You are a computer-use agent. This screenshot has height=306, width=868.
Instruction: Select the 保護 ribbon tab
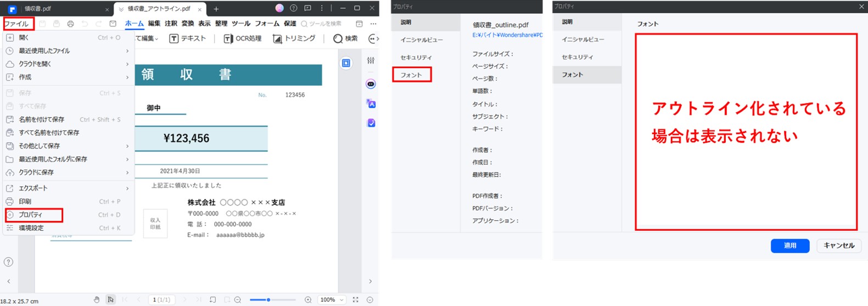click(x=290, y=24)
